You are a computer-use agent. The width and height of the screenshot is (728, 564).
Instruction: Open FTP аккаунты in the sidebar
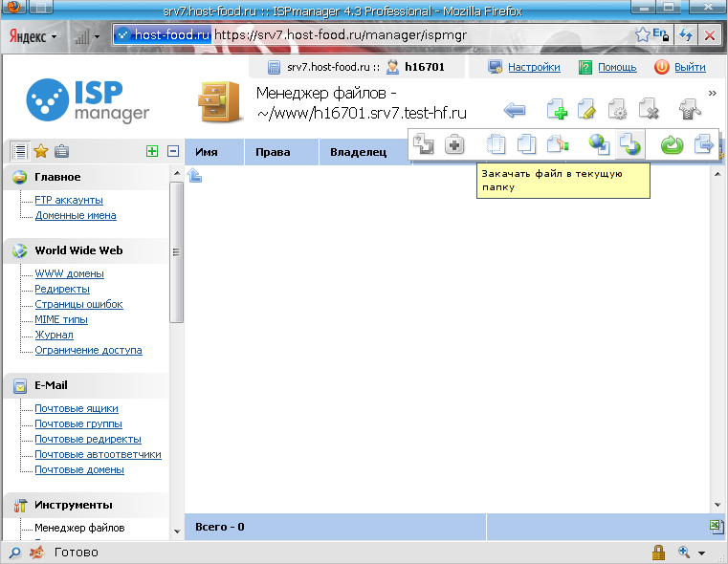(x=69, y=201)
